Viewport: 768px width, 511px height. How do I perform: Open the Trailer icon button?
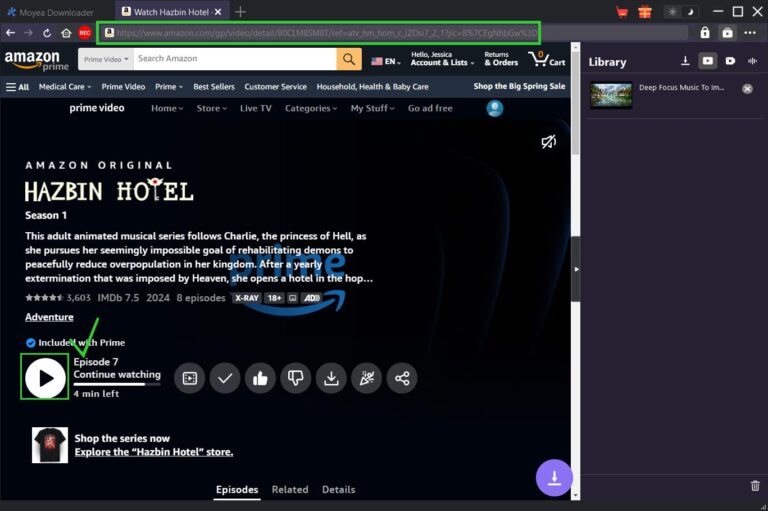(x=190, y=377)
